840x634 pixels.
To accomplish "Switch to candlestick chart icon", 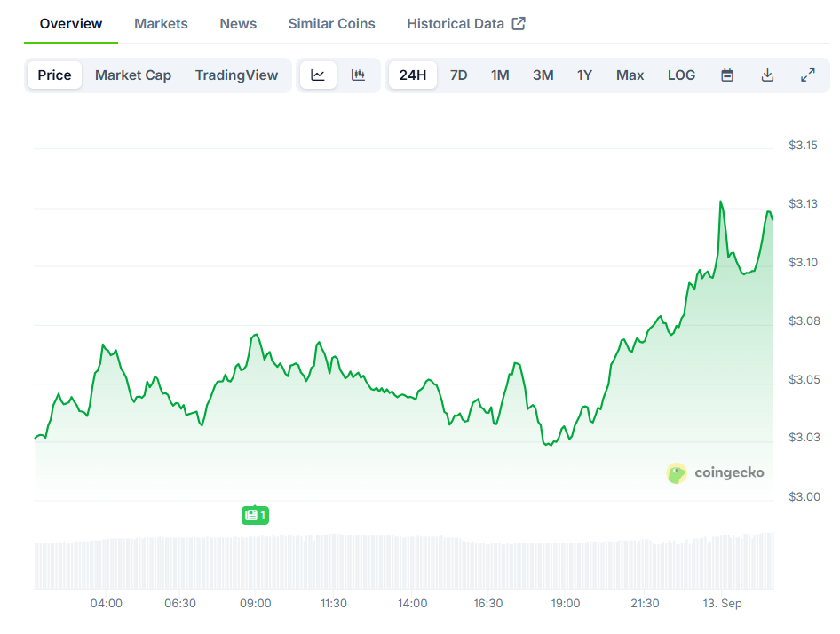I will click(358, 75).
